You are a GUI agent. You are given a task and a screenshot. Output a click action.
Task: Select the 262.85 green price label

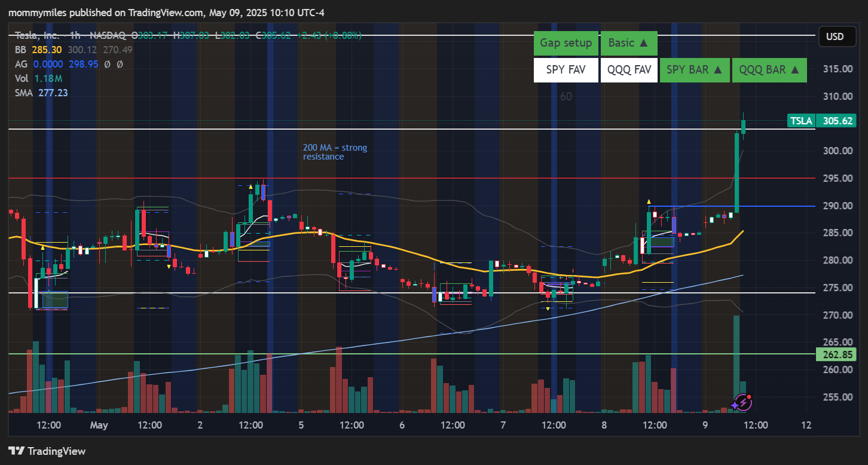tap(836, 354)
